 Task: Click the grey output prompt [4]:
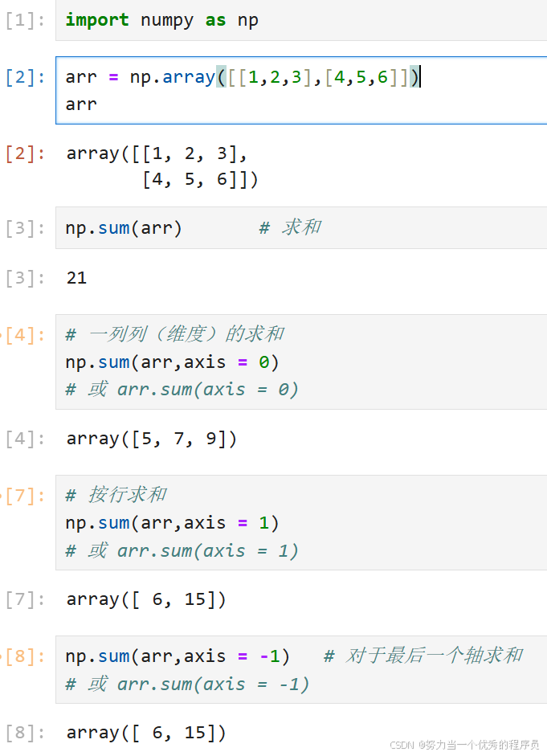click(x=25, y=439)
